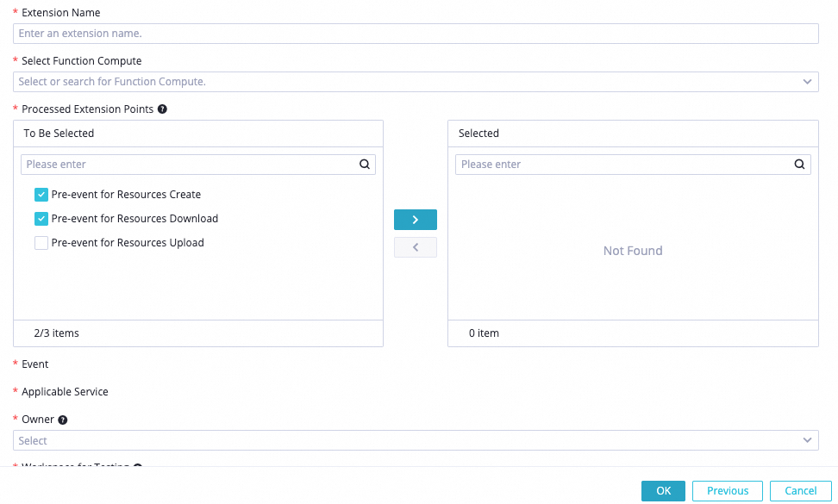
Task: Click the Owner help icon
Action: pos(63,420)
